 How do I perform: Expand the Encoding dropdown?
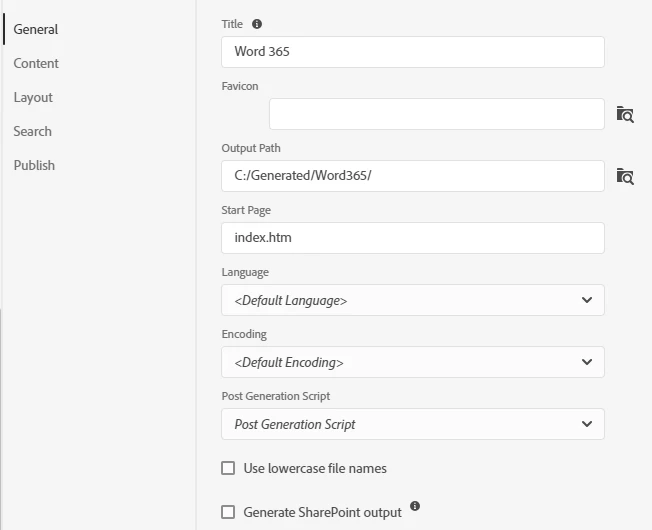412,362
